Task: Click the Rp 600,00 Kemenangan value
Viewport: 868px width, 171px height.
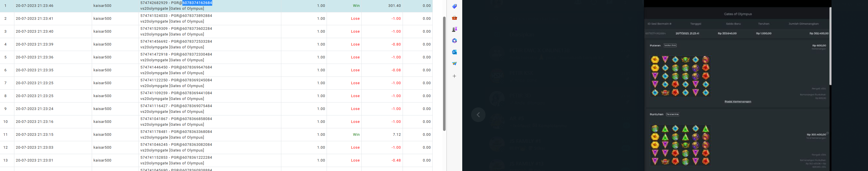Action: pos(819,46)
